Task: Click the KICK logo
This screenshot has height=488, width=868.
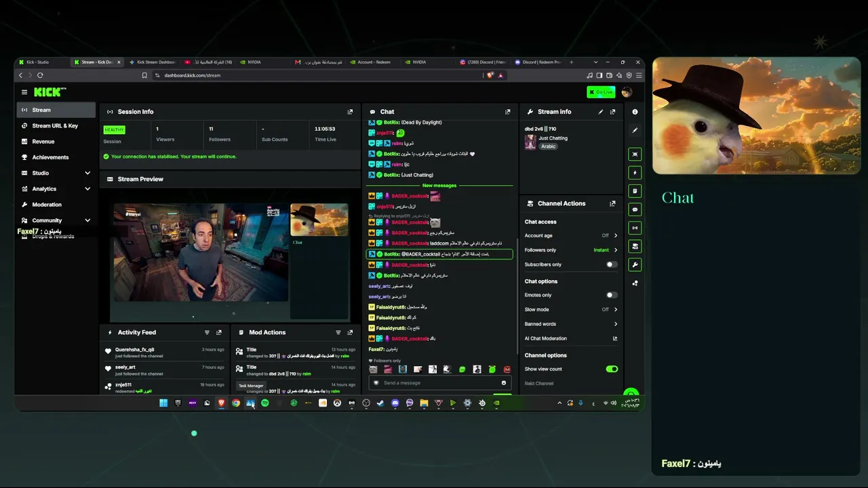Action: 47,92
